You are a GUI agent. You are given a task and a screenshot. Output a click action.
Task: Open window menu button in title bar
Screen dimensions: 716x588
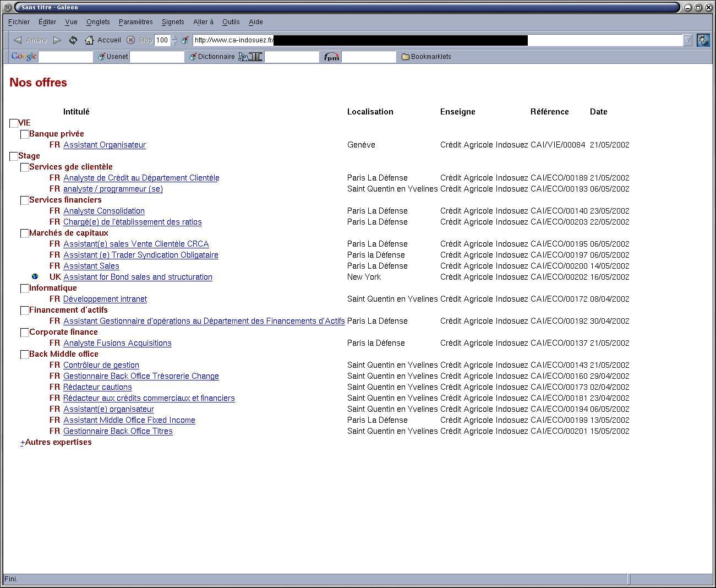8,7
